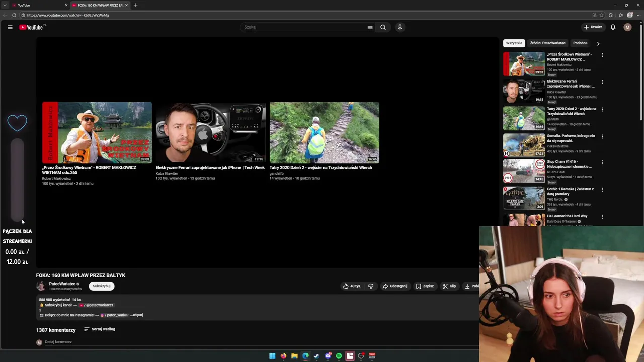The width and height of the screenshot is (644, 362).
Task: Open the Sortuj według dropdown
Action: (100, 329)
